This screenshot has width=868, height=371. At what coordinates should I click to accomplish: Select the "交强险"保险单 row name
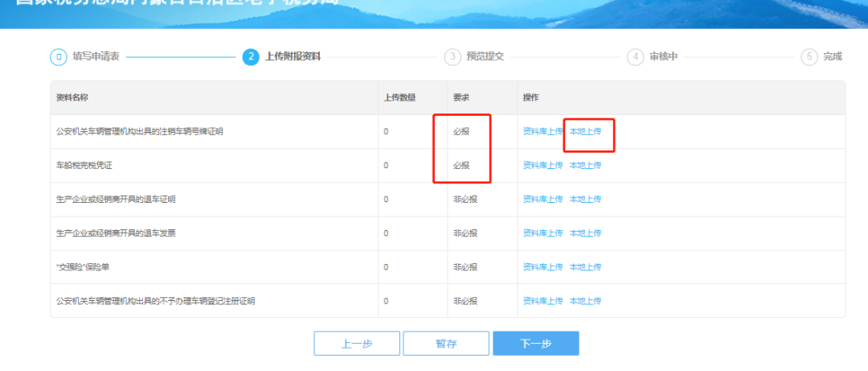click(x=84, y=267)
